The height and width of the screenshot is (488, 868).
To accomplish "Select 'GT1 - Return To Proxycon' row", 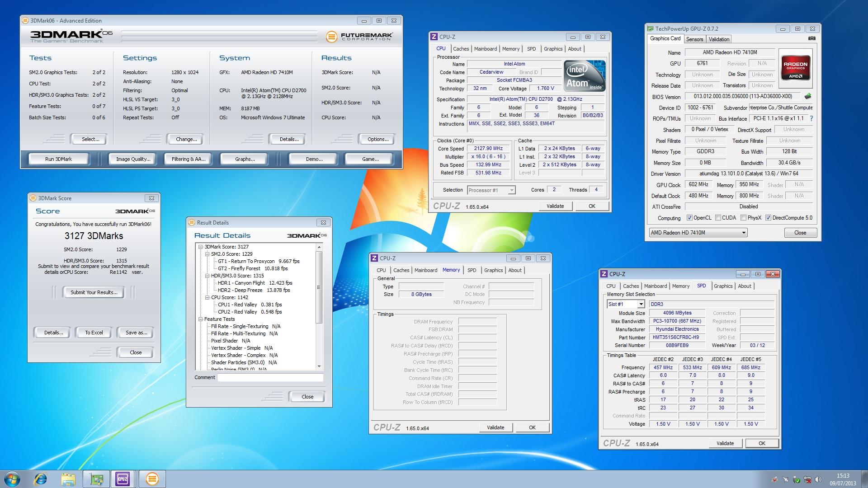I will [x=259, y=261].
